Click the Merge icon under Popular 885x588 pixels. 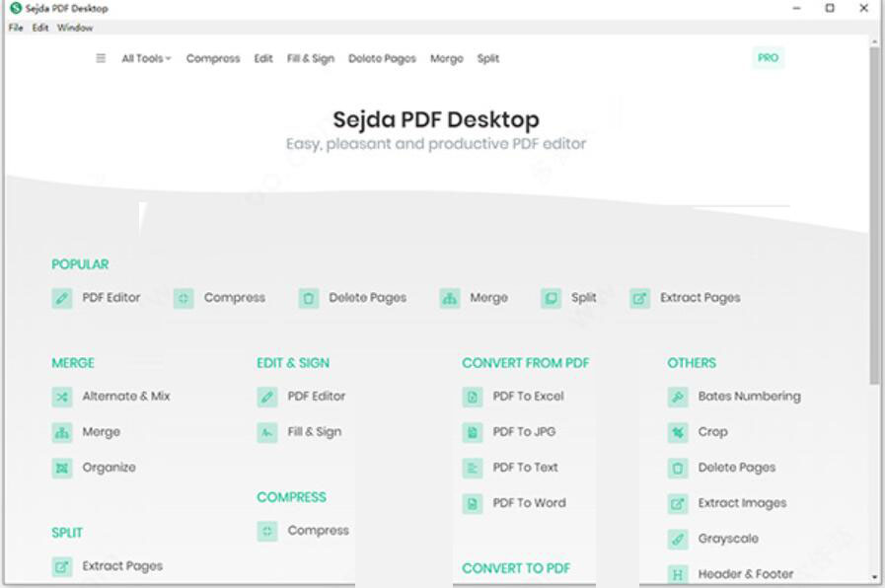[450, 298]
